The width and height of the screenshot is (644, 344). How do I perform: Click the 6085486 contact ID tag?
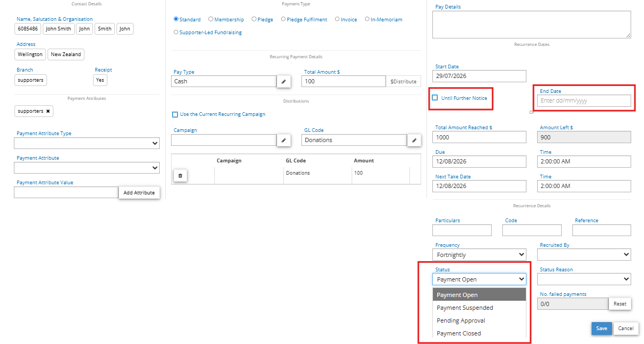click(x=28, y=29)
